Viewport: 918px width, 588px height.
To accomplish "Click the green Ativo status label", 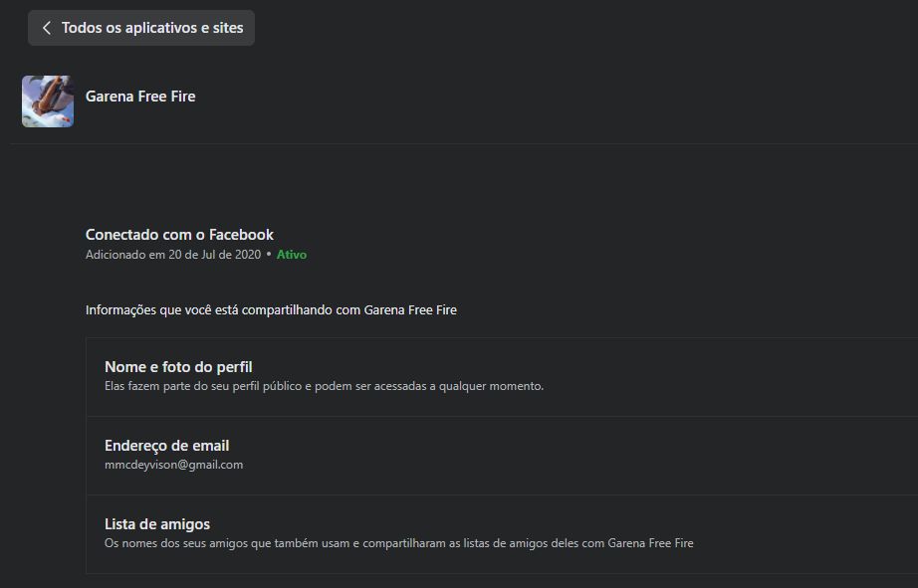I will [292, 255].
